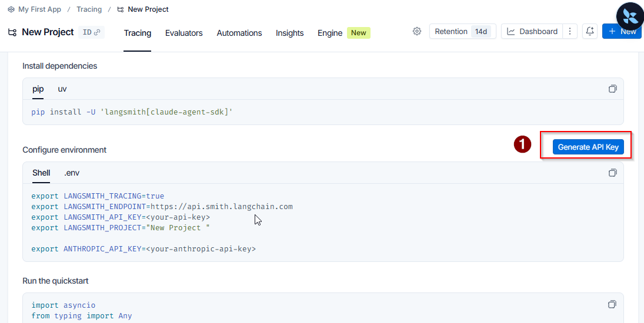Copy project ID via ID link badge
The height and width of the screenshot is (323, 644).
click(92, 32)
